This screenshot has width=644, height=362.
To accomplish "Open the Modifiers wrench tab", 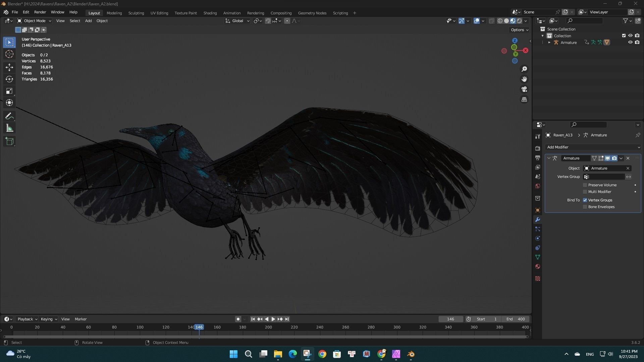I will (x=538, y=220).
